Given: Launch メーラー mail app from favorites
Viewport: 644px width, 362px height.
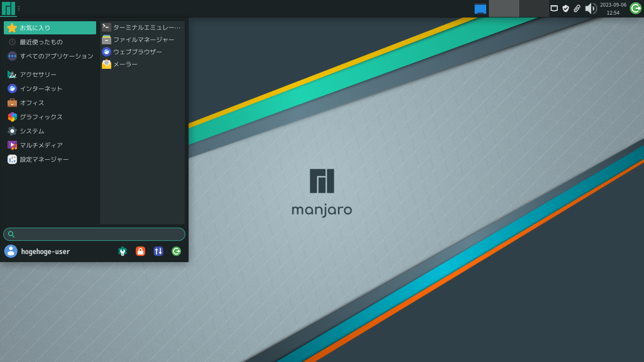Looking at the screenshot, I should pyautogui.click(x=142, y=64).
